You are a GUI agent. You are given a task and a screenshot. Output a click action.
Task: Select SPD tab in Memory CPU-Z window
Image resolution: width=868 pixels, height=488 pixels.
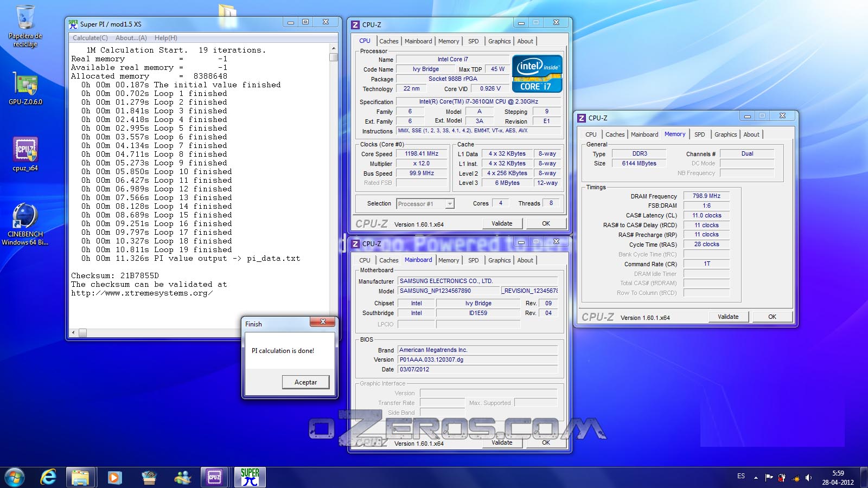pyautogui.click(x=700, y=134)
